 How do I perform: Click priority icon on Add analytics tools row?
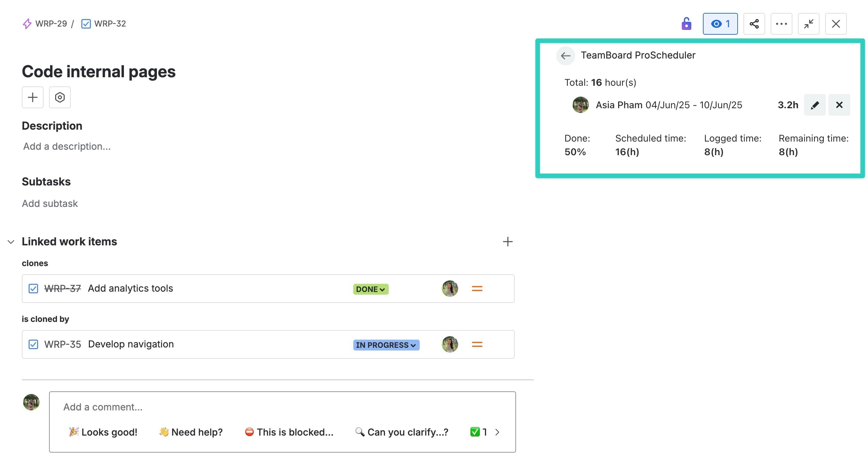click(x=477, y=289)
